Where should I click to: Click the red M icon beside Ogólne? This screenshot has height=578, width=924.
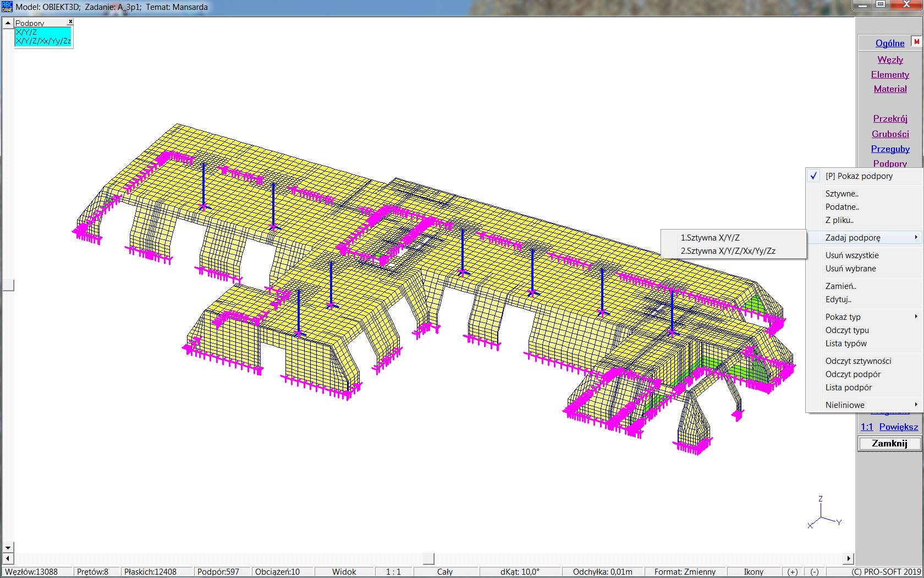[916, 42]
